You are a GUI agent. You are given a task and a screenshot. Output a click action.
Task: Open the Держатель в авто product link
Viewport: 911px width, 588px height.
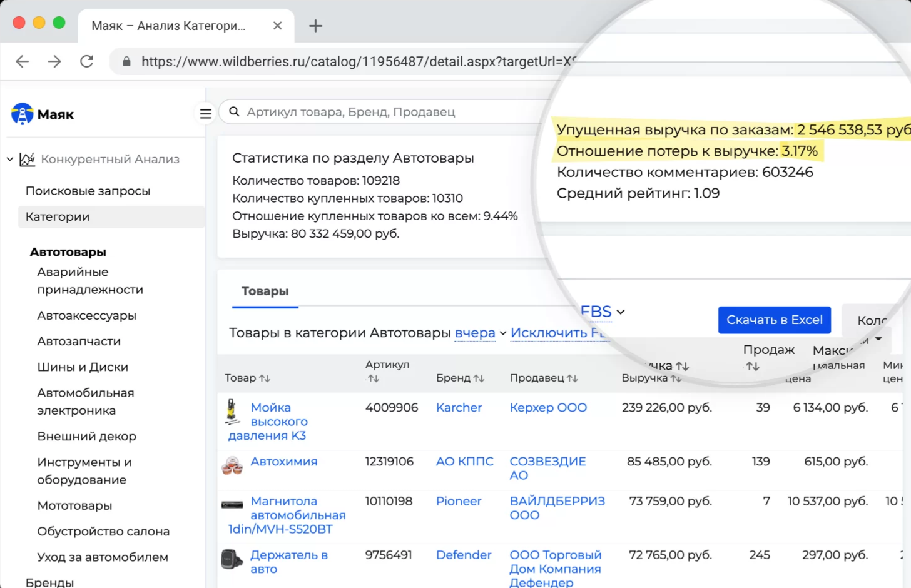click(289, 562)
